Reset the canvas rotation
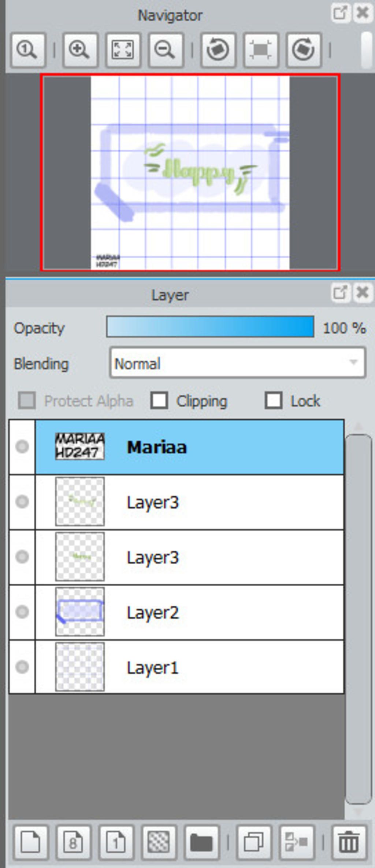 point(261,50)
